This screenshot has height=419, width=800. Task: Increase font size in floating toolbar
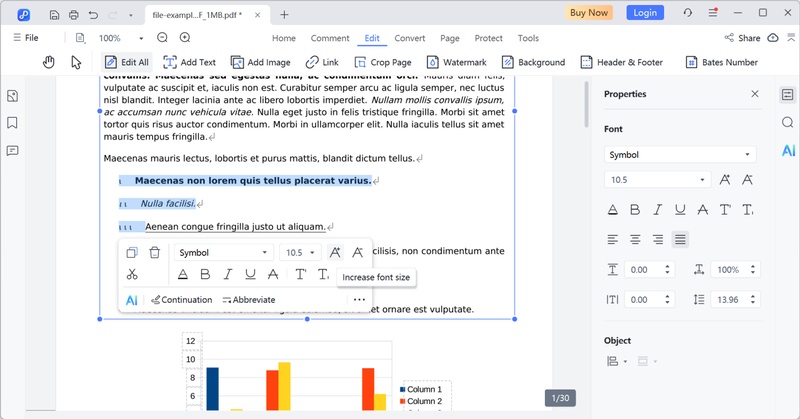coord(335,253)
